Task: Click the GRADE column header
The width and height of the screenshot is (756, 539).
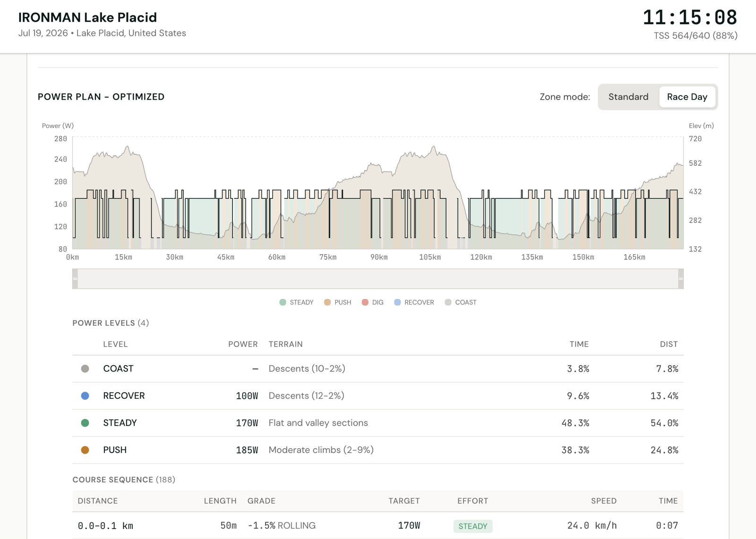Action: tap(261, 501)
